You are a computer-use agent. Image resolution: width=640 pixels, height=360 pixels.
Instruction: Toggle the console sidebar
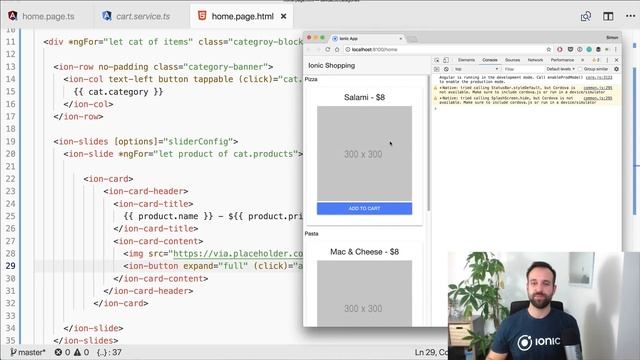437,69
